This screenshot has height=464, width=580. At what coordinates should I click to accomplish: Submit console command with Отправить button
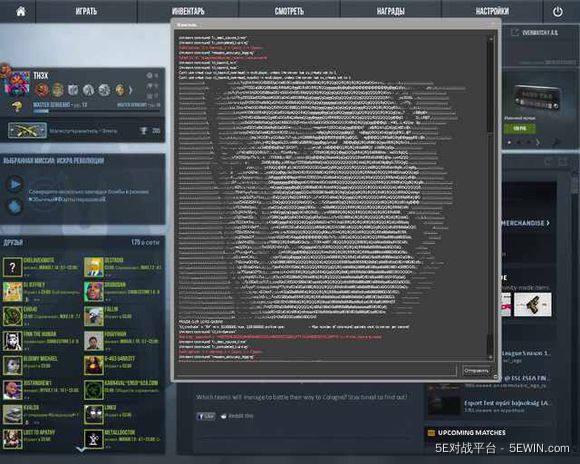point(476,370)
